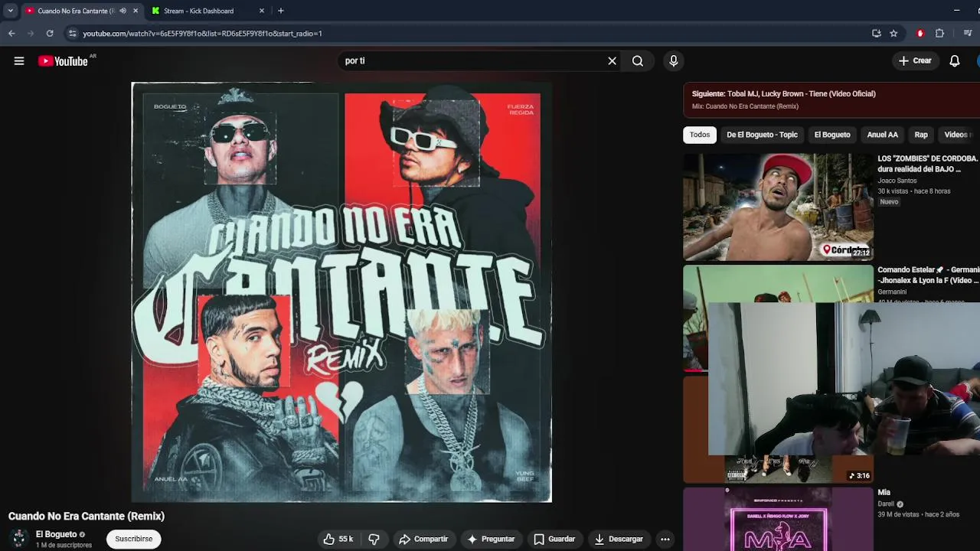This screenshot has height=551, width=980.
Task: Click the Suscribirse button
Action: coord(134,539)
